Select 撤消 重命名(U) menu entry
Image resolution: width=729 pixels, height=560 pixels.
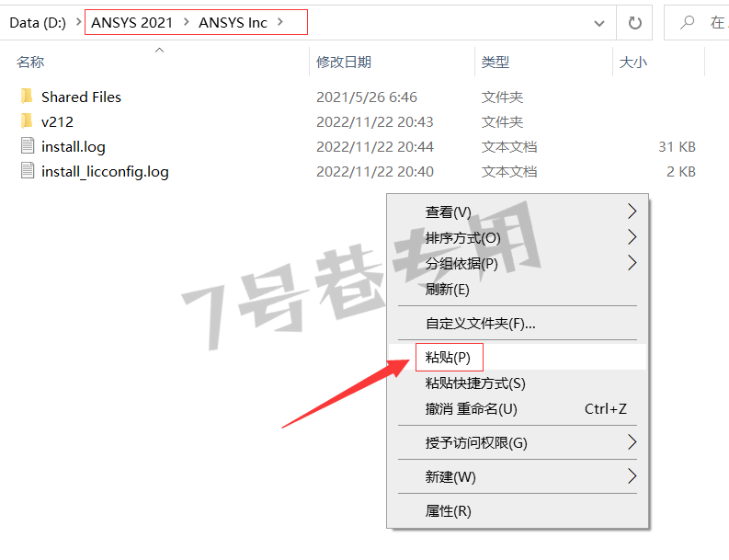tap(518, 409)
